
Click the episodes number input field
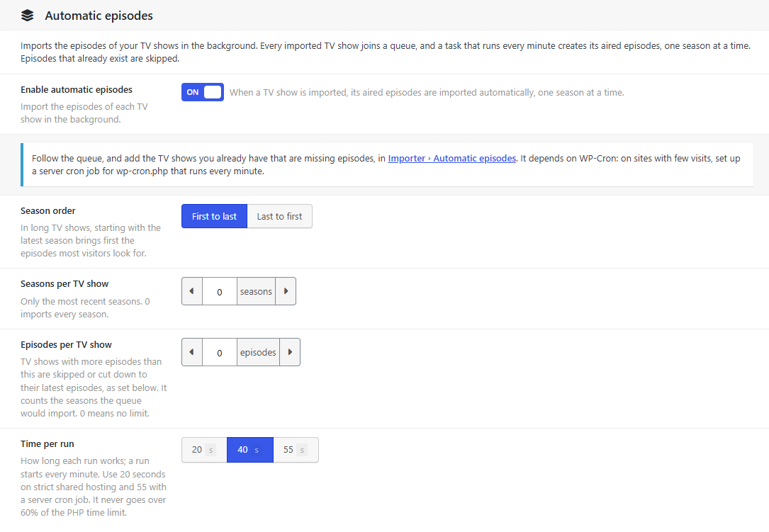(x=220, y=352)
